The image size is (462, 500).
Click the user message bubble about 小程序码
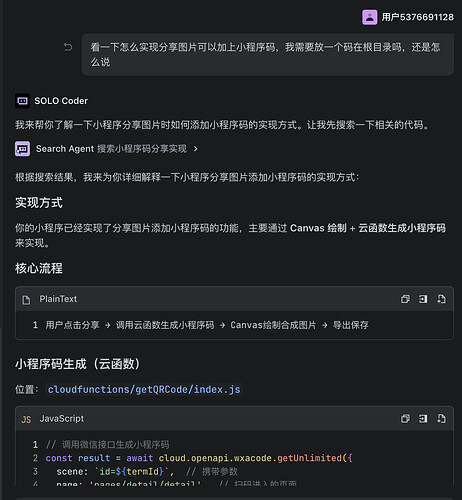coord(268,54)
